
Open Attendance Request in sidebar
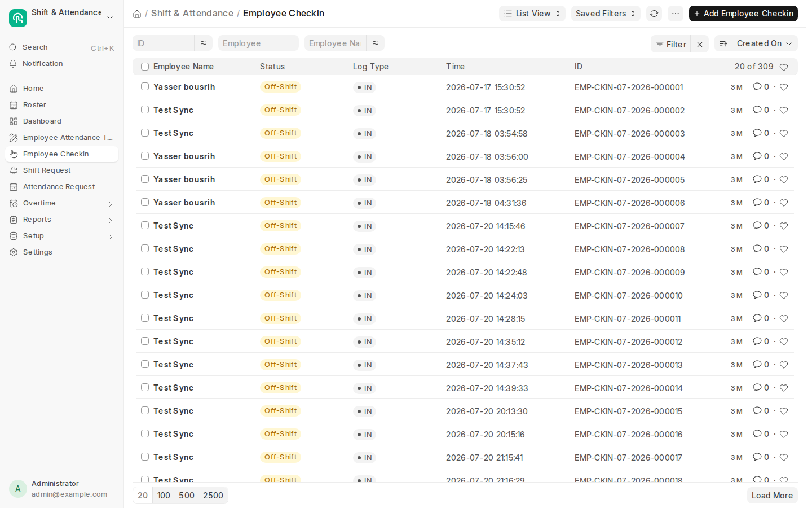tap(61, 187)
